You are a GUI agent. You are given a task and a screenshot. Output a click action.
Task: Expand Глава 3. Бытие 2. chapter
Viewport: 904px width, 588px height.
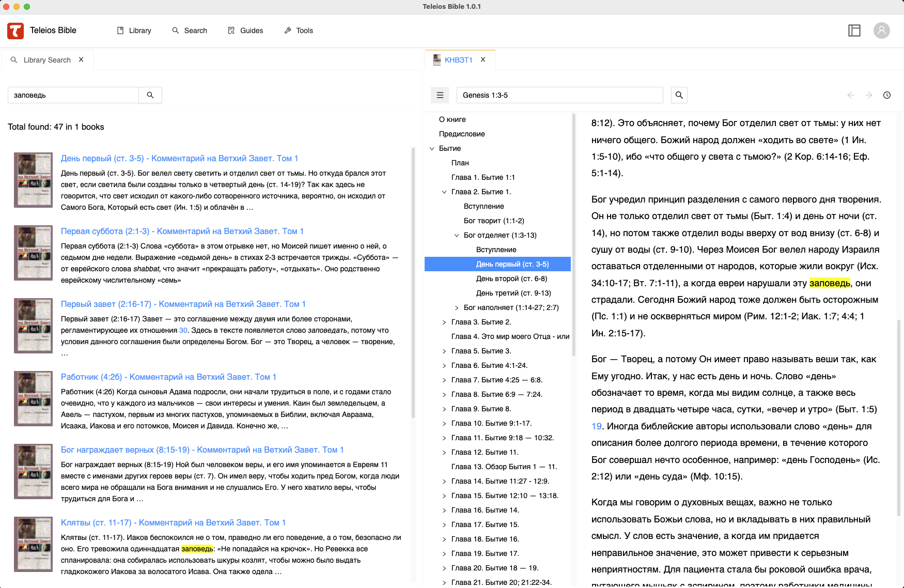click(444, 322)
